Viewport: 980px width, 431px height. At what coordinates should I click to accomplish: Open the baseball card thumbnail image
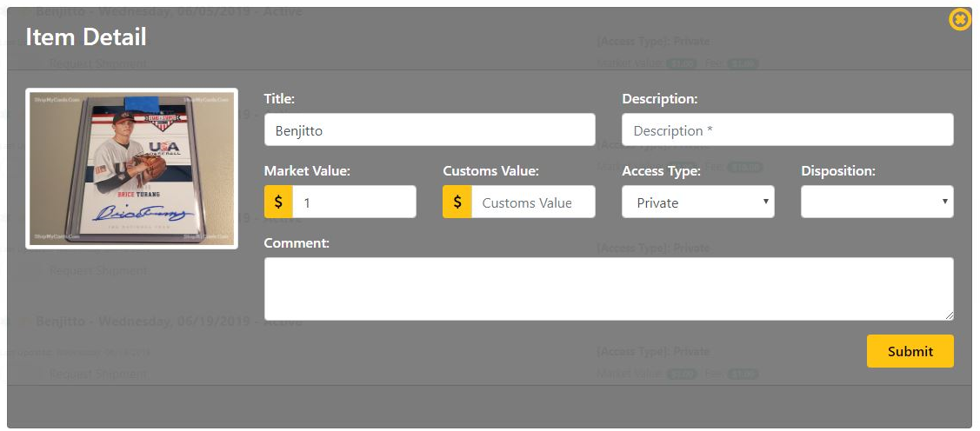(x=132, y=169)
